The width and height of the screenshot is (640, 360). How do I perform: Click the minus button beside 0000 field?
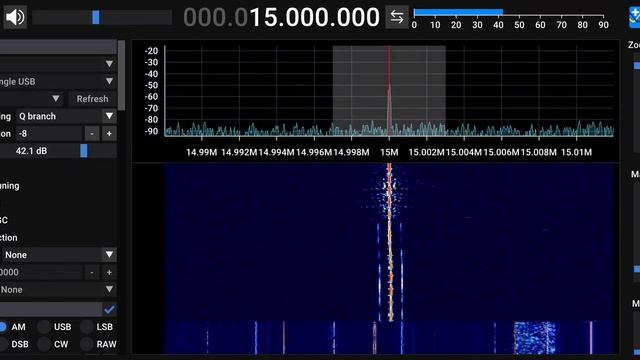point(92,272)
